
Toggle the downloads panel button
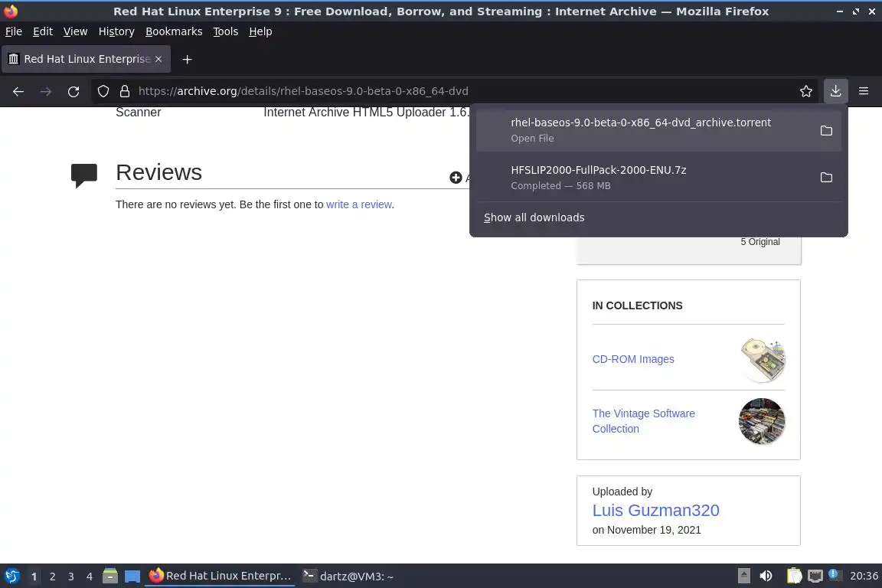[835, 91]
